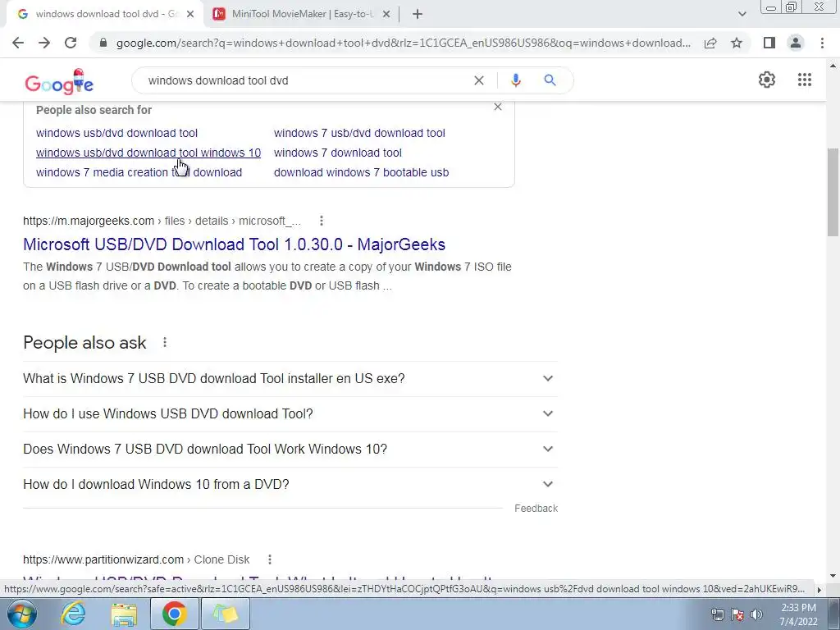Open 'windows usb/dvd download tool windows 10' suggestion

(x=148, y=153)
